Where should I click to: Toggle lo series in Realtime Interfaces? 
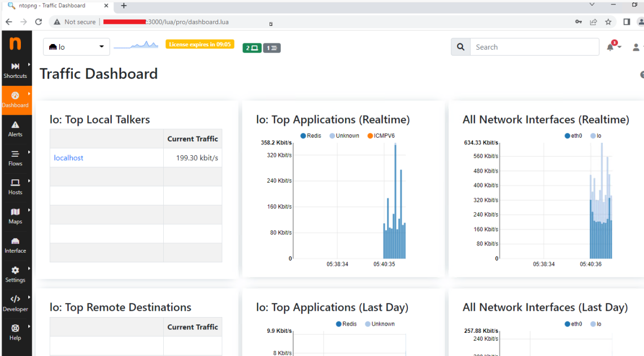point(596,136)
